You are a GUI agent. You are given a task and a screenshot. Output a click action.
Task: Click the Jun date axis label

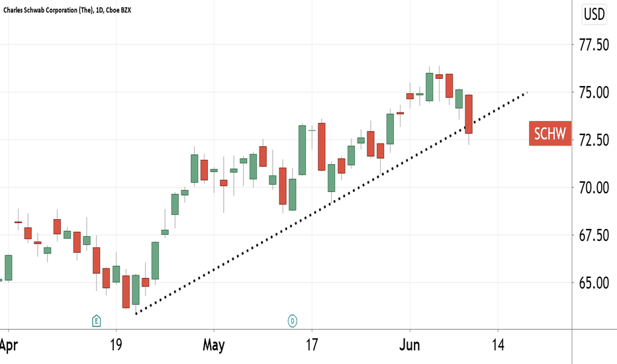pos(410,345)
